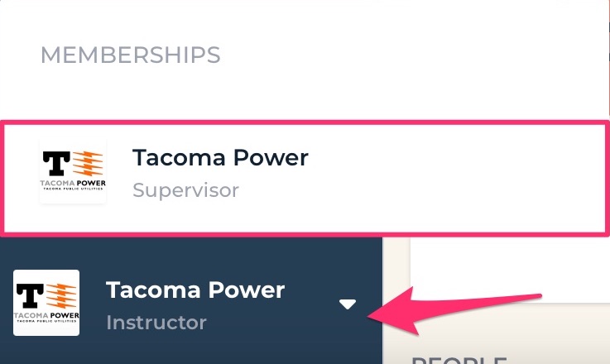Click the MEMBERSHIPS section heading
This screenshot has width=610, height=364.
pyautogui.click(x=131, y=55)
